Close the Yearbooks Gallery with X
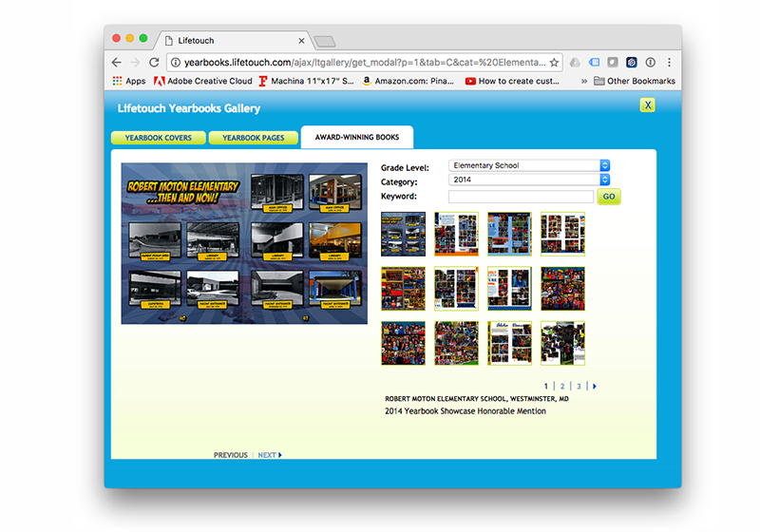The height and width of the screenshot is (532, 760). coord(648,105)
